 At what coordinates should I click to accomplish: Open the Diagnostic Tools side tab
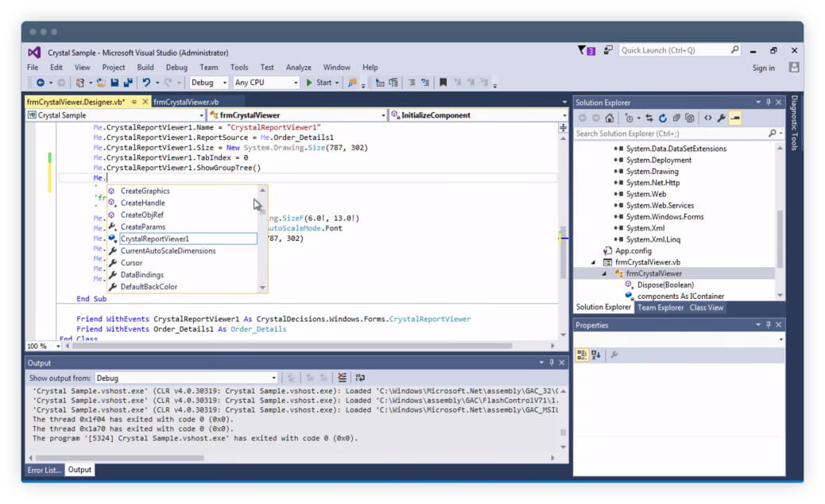pos(794,122)
